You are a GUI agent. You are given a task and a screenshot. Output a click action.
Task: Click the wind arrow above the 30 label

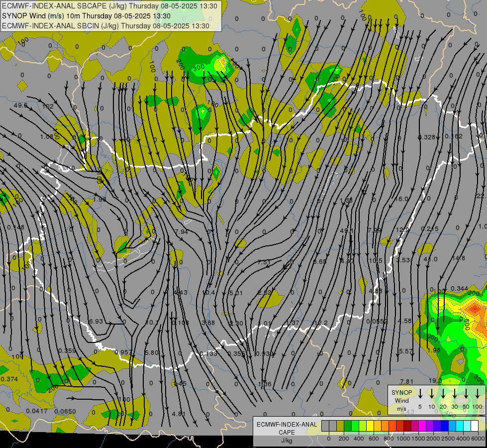[x=455, y=393]
